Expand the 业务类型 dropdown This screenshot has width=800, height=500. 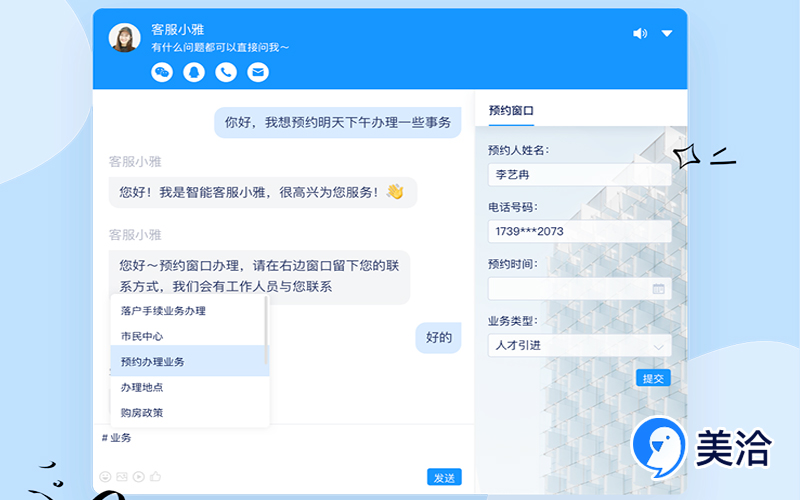(658, 346)
